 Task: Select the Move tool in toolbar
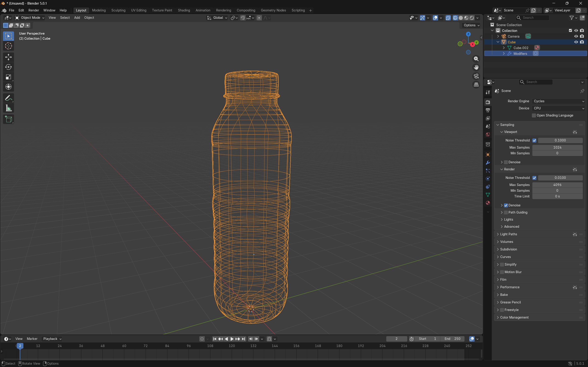tap(8, 57)
